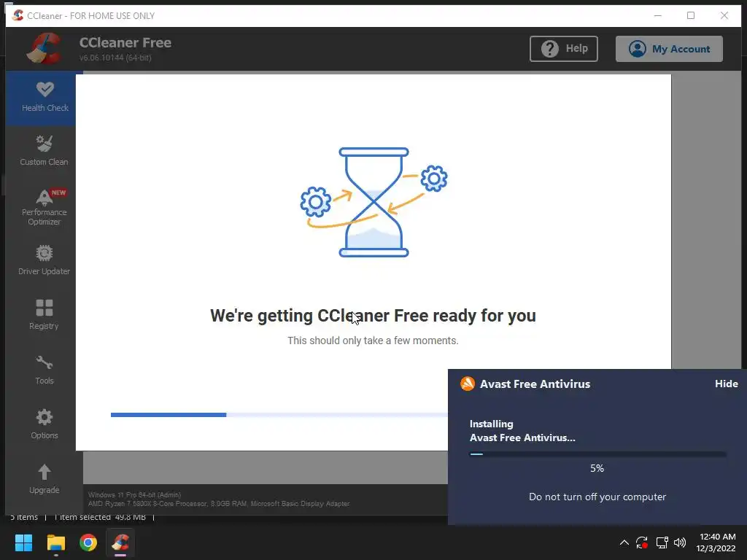
Task: Minimize the CCleaner window
Action: pos(658,15)
